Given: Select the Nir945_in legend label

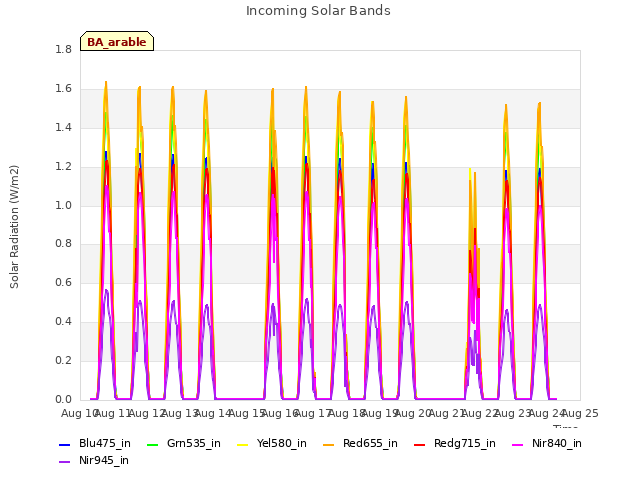Looking at the screenshot, I should (104, 461).
